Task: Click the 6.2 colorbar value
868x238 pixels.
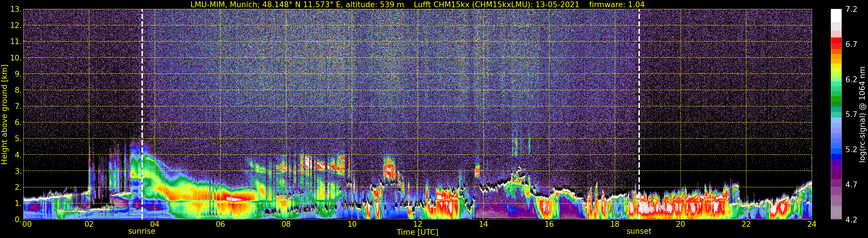Action: pos(851,80)
